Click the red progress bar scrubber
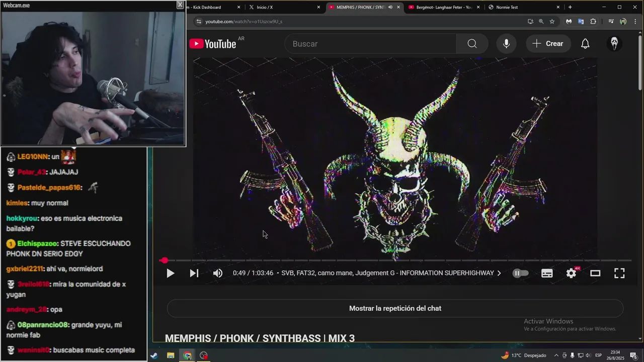Screen dimensions: 644x362 click(x=164, y=260)
